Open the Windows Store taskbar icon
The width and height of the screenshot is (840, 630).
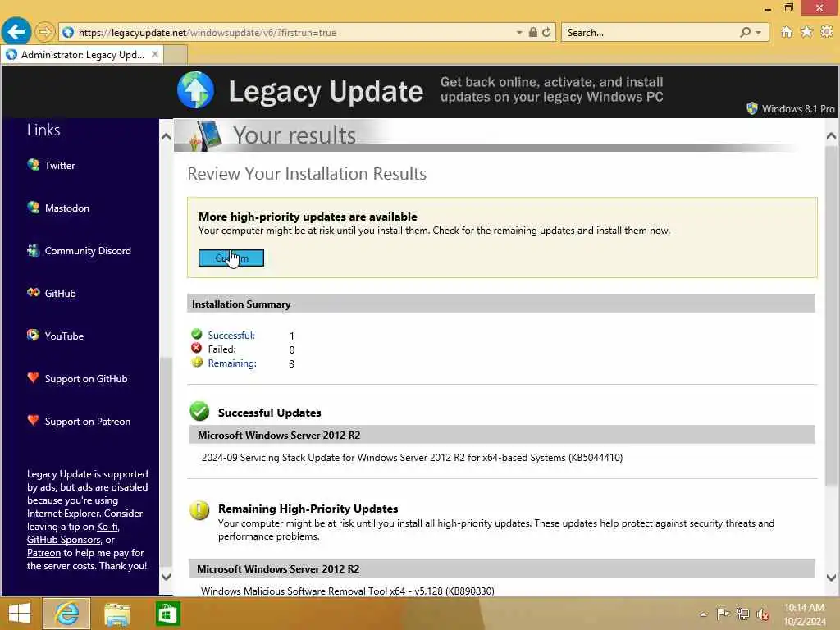click(167, 614)
